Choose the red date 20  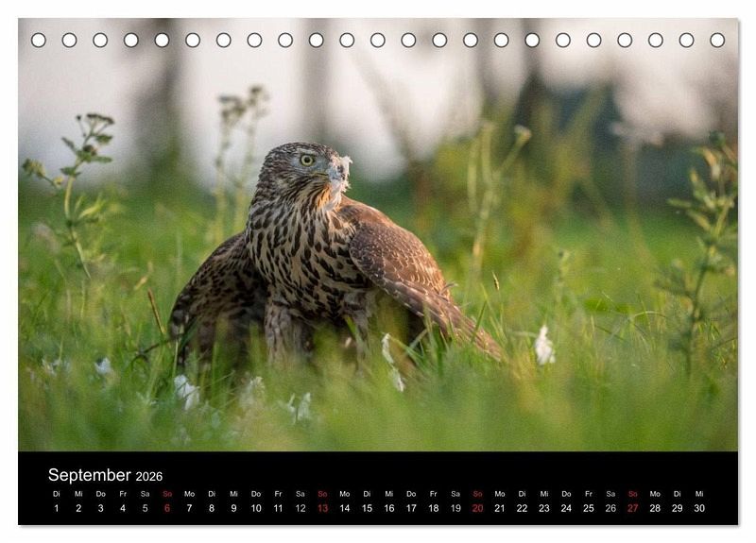click(477, 508)
